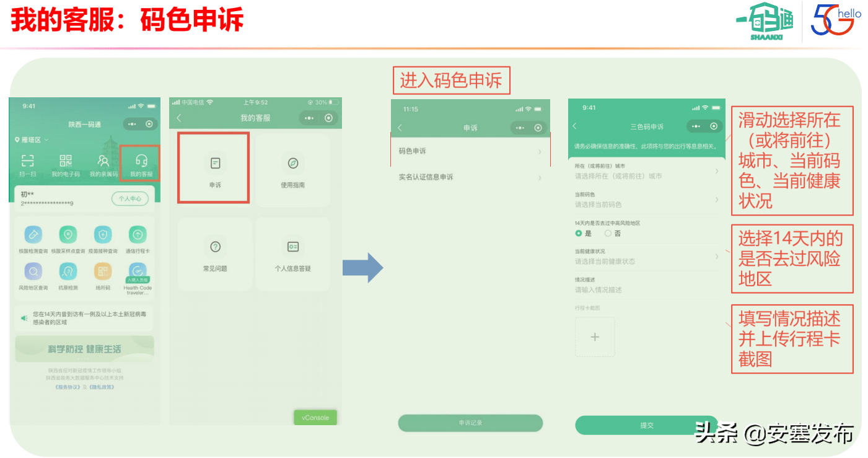Screen dimensions: 868x458
Task: Open the 个人信息答疑 ID card
Action: pyautogui.click(x=292, y=254)
